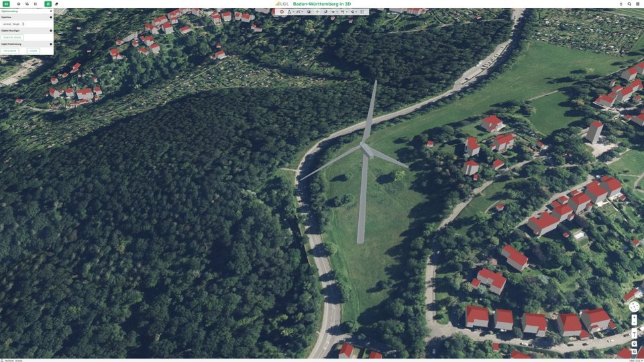The width and height of the screenshot is (644, 362).
Task: Click the overview map button at bottom right
Action: (634, 352)
